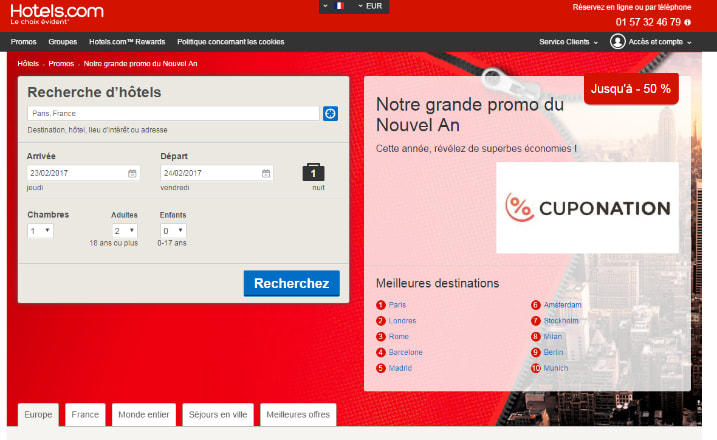This screenshot has width=717, height=440.
Task: Open the Départ calendar icon
Action: pos(266,173)
